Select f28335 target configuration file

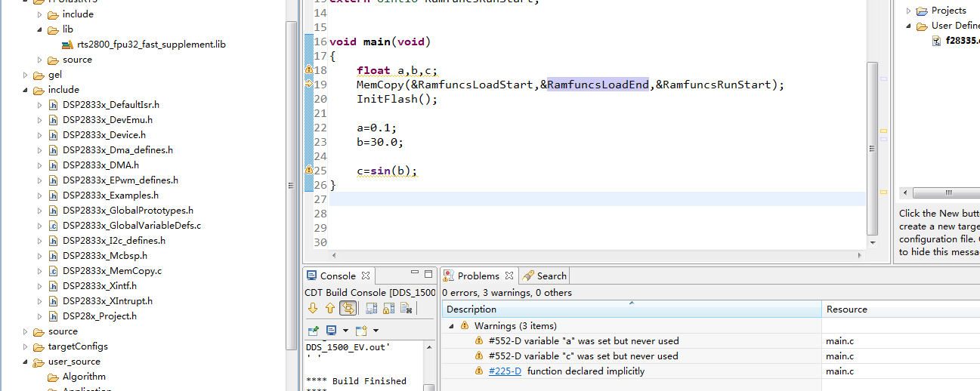(962, 41)
